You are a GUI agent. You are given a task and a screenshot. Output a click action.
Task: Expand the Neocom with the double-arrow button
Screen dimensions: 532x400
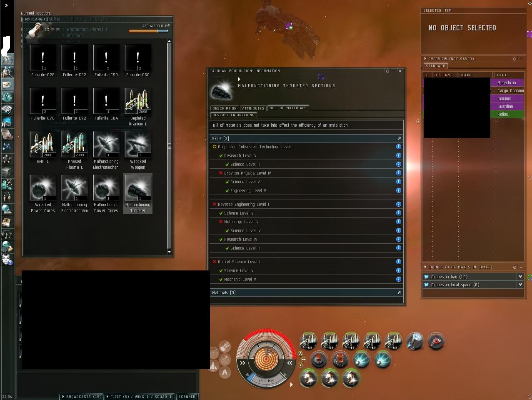tap(6, 6)
